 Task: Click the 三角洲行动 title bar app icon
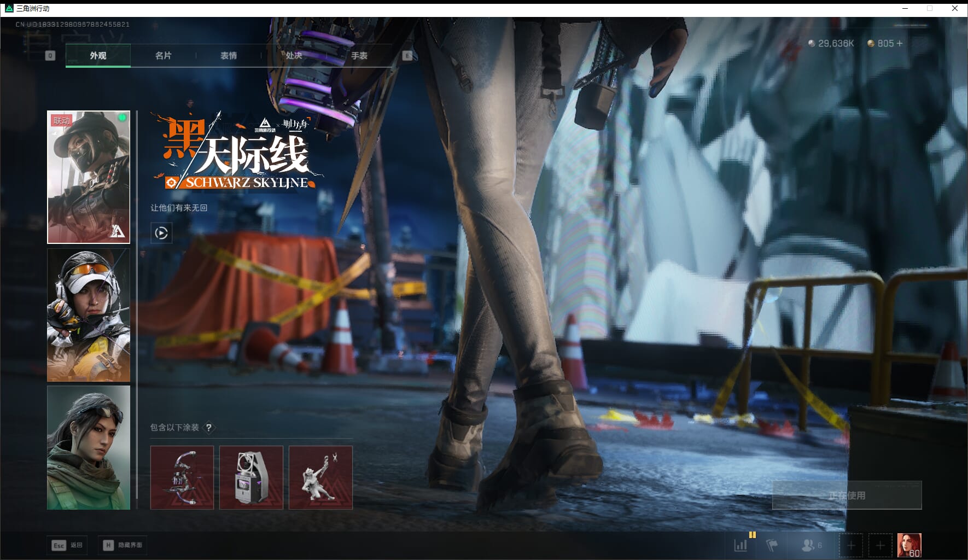click(9, 8)
